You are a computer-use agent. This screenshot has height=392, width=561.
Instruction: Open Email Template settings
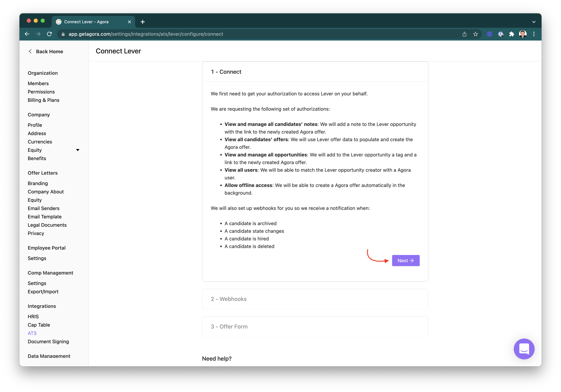click(x=45, y=216)
